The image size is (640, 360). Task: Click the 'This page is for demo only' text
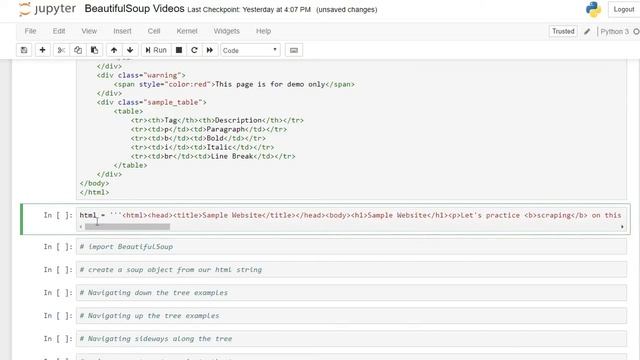click(270, 84)
